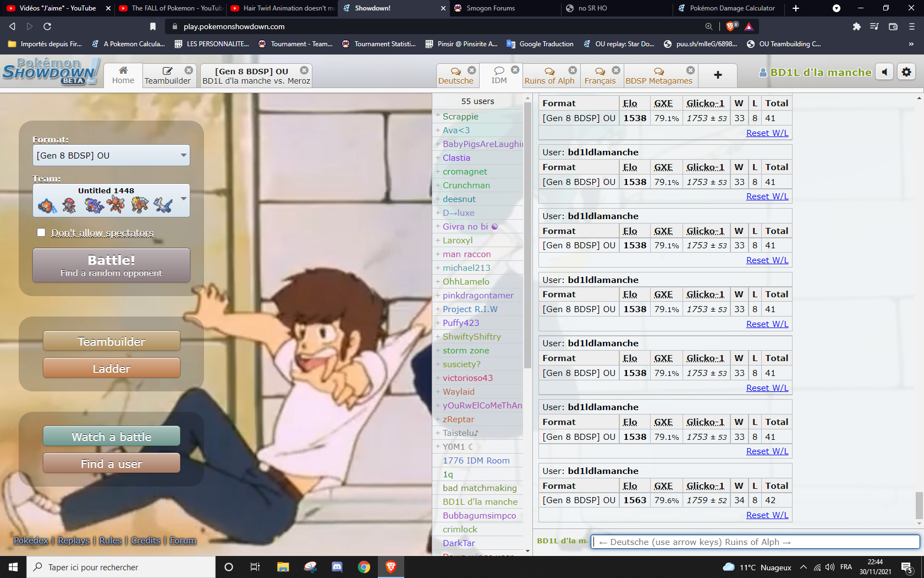Reload the page
924x578 pixels.
47,26
